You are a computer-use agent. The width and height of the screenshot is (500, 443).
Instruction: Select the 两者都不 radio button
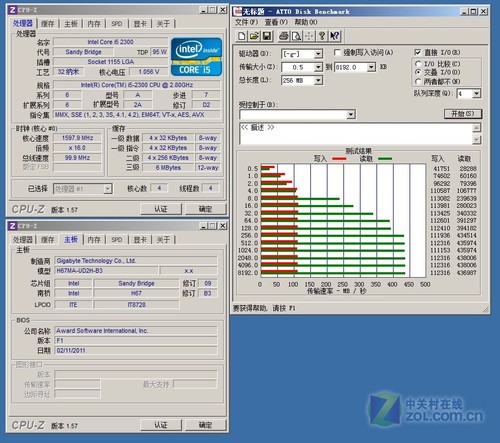point(418,81)
